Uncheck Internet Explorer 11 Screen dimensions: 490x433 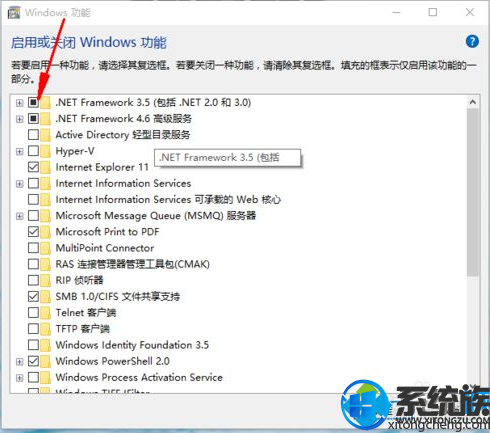point(33,167)
